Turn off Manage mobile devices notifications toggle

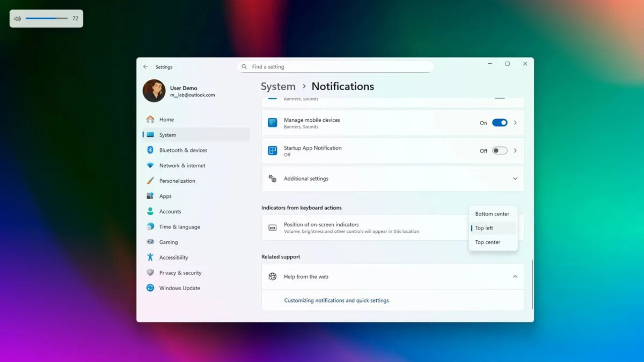pyautogui.click(x=499, y=123)
